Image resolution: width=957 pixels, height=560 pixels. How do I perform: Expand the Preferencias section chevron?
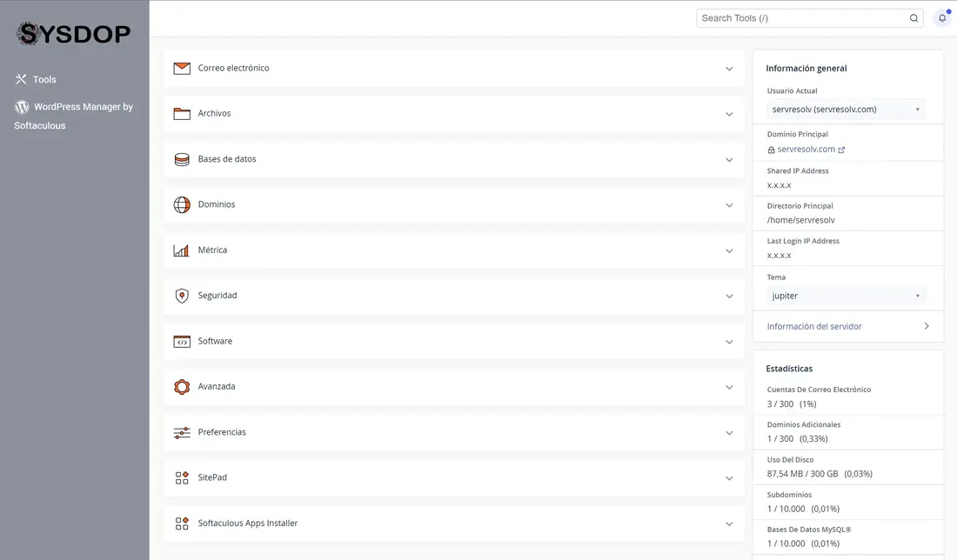pyautogui.click(x=729, y=433)
